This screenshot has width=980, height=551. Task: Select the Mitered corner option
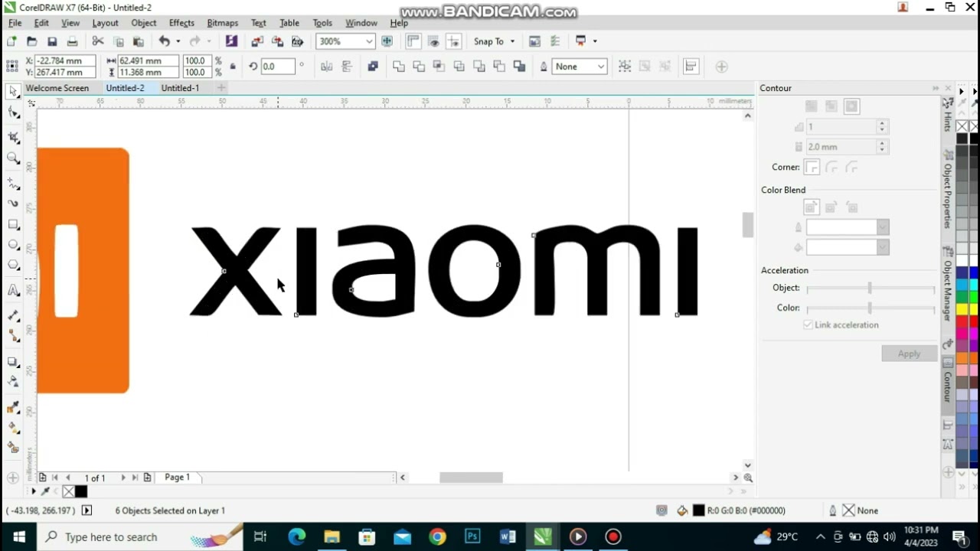[x=812, y=168]
